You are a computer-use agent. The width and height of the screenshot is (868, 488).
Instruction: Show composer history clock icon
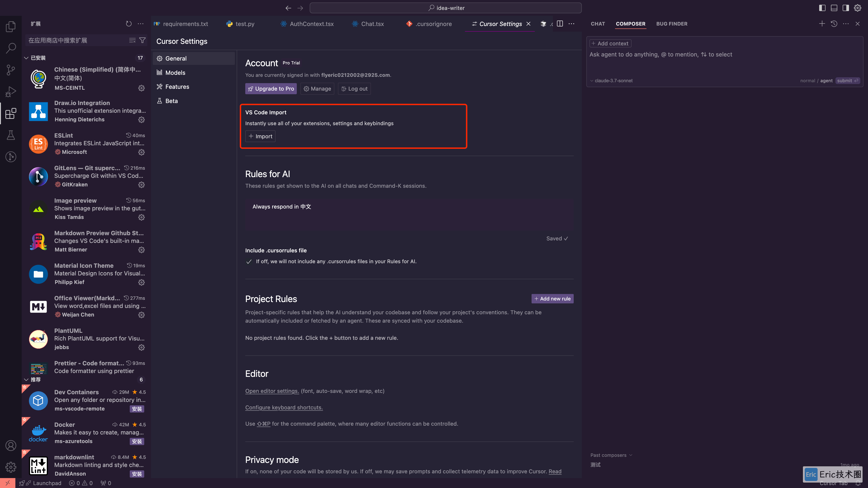coord(834,23)
